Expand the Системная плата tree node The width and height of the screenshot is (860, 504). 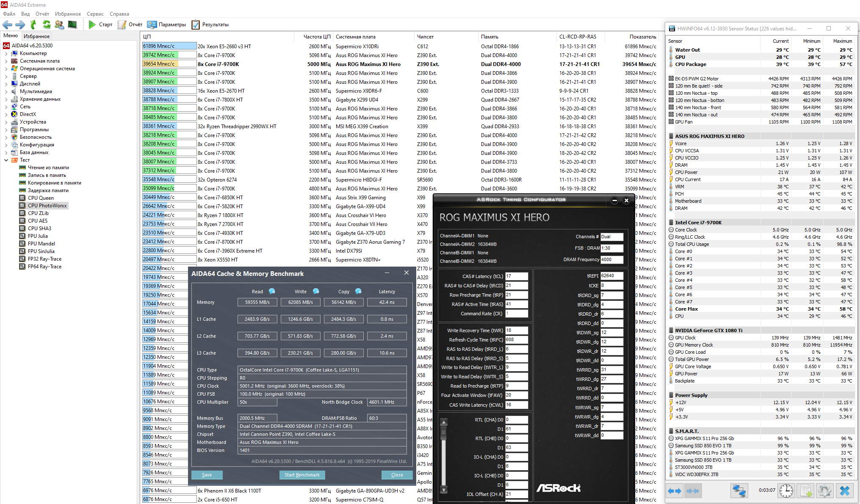[6, 61]
